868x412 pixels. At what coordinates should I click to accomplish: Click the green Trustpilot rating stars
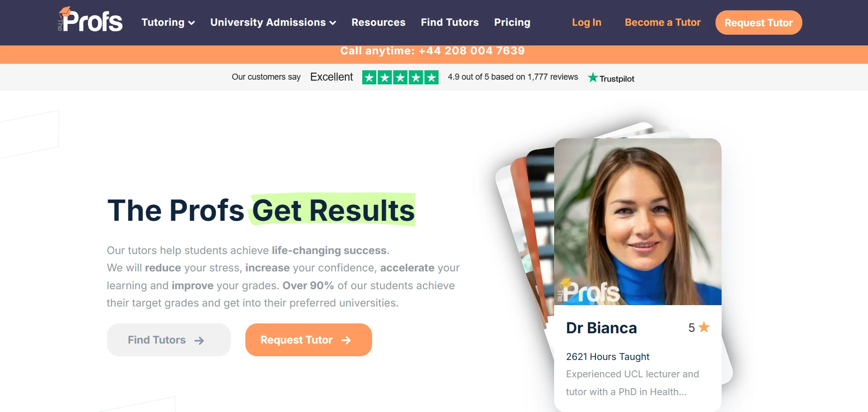[400, 77]
